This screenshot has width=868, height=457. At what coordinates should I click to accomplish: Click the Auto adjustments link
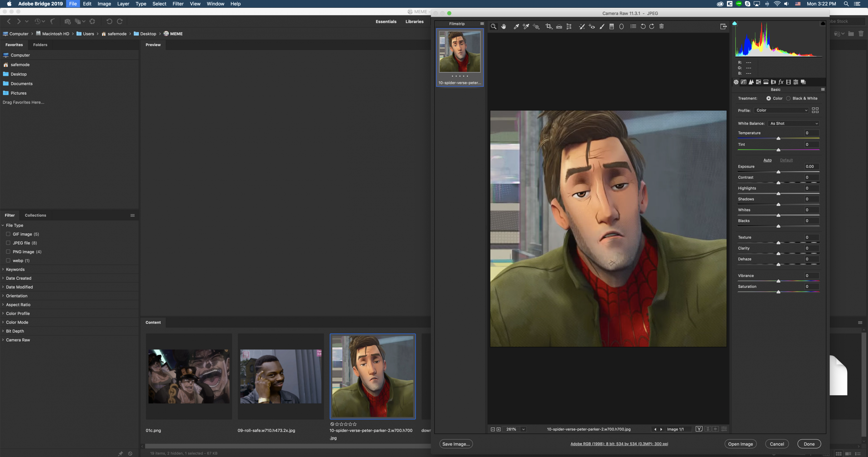767,160
